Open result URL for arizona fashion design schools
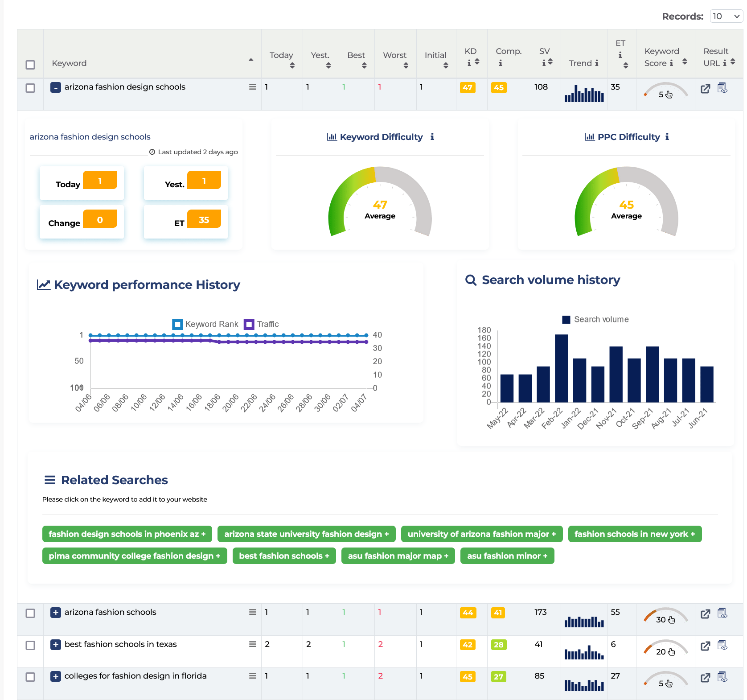 [x=705, y=89]
